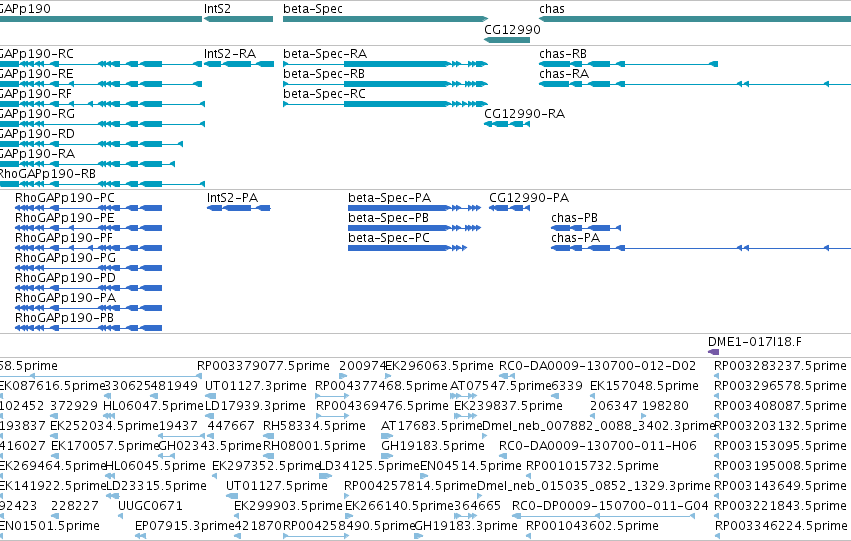Image resolution: width=851 pixels, height=541 pixels.
Task: Click the CG12990-RA transcript
Action: click(507, 124)
